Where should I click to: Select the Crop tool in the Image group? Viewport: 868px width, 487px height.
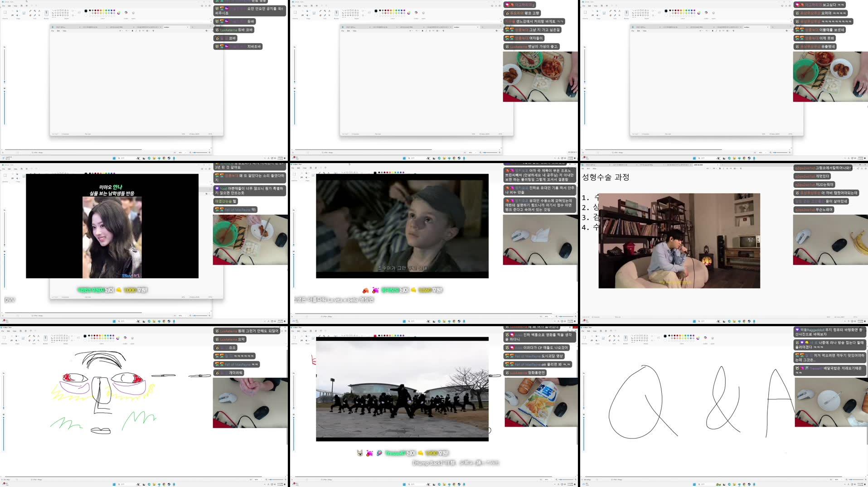pos(12,11)
